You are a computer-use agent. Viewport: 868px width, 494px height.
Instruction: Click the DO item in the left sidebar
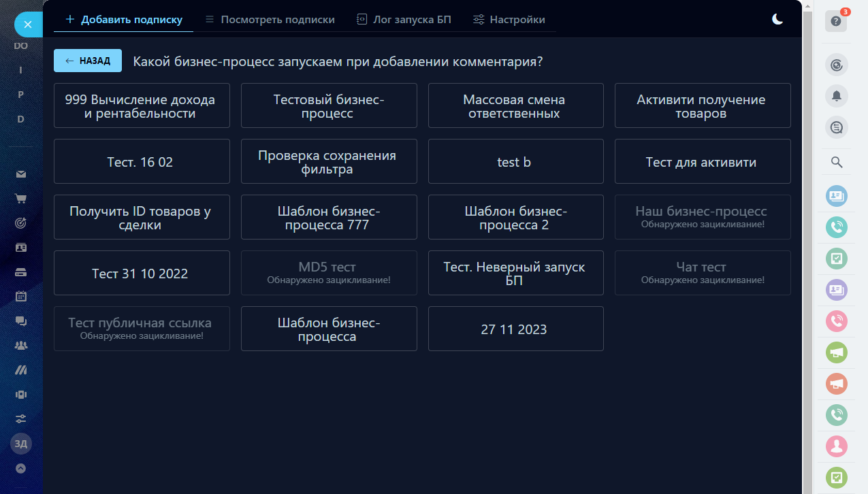(20, 46)
